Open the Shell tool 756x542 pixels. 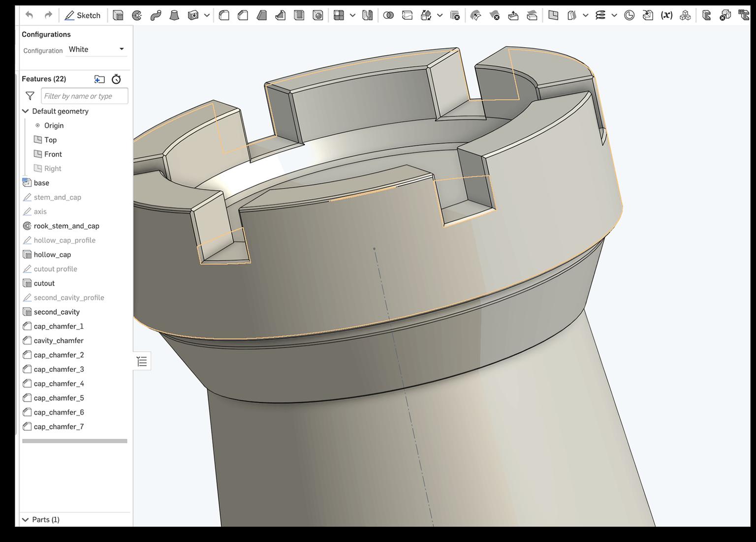pos(299,15)
